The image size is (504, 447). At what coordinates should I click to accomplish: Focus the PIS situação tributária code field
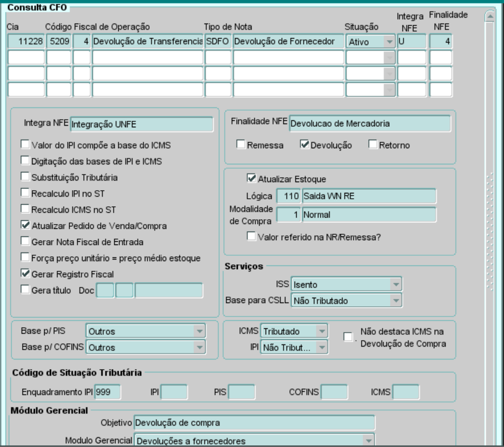pos(242,392)
